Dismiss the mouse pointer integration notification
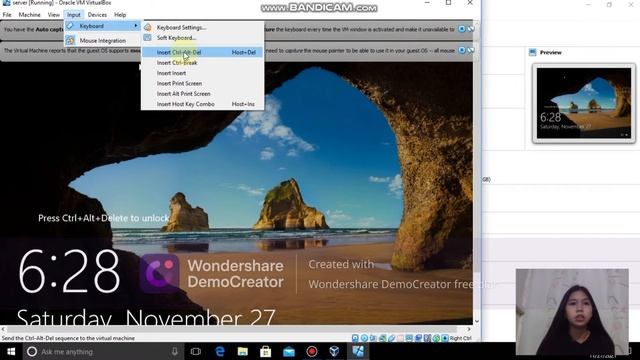This screenshot has height=360, width=640. [462, 50]
